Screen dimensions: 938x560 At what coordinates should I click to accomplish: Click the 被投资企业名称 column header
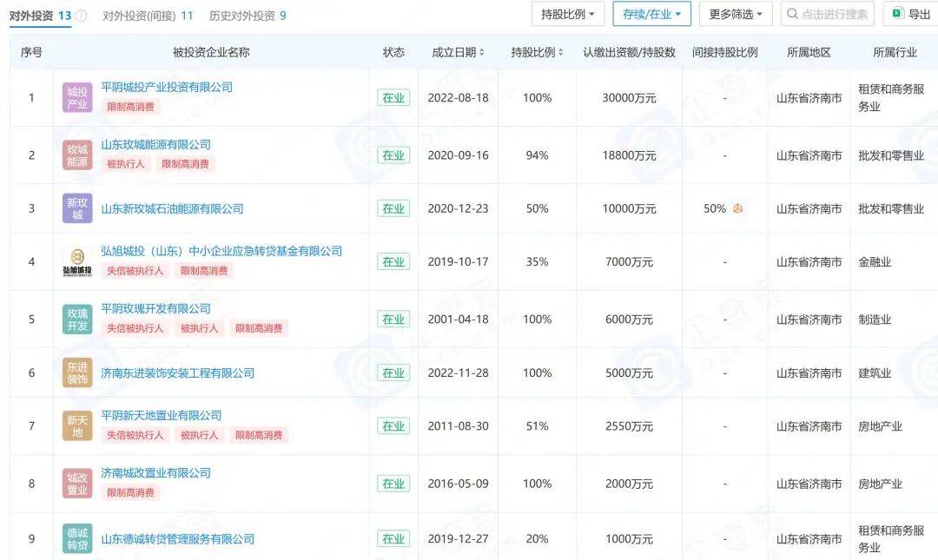[211, 53]
